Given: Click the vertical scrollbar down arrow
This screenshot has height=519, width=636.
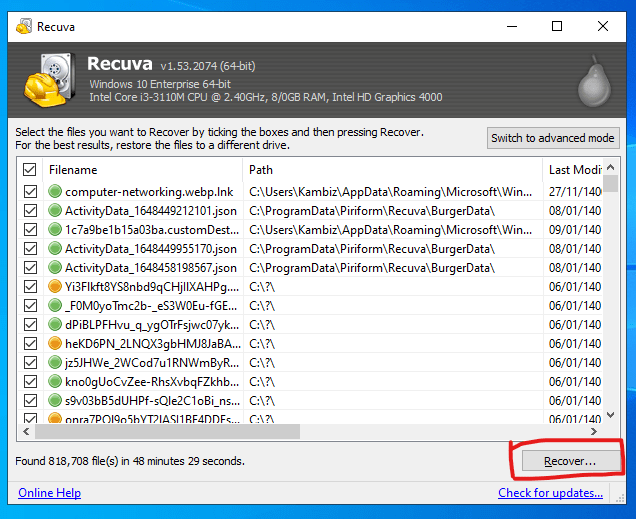Looking at the screenshot, I should pos(610,414).
